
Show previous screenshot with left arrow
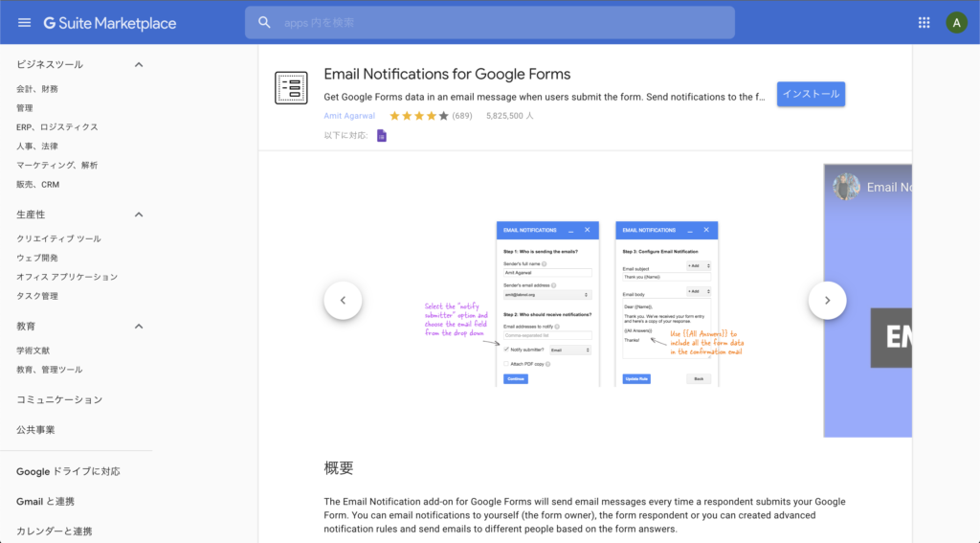[x=343, y=301]
